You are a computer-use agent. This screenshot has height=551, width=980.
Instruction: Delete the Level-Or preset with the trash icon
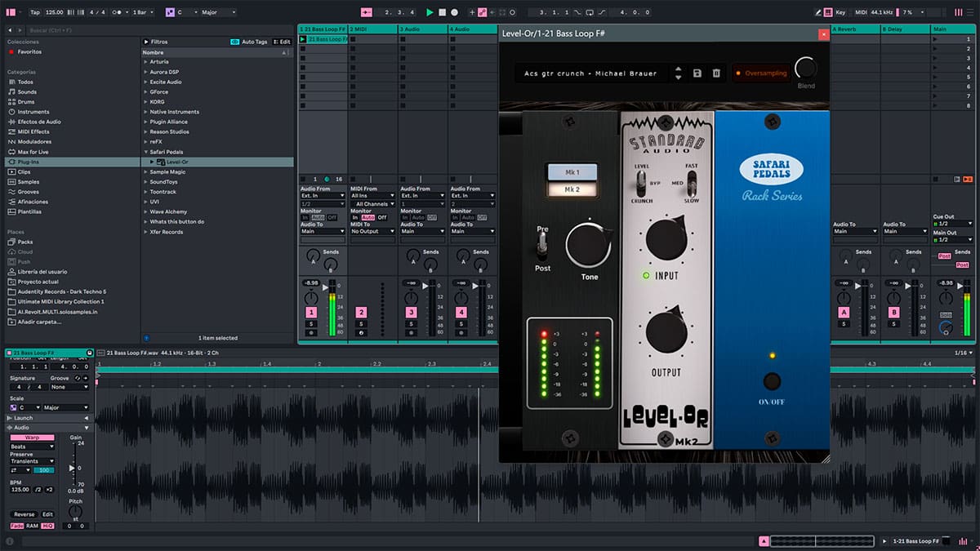click(716, 73)
